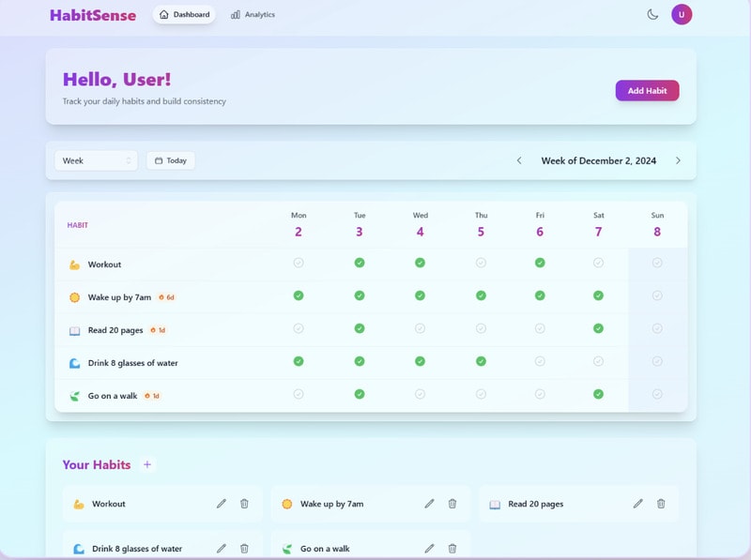Viewport: 751px width, 560px height.
Task: Edit the Wake up by 7am habit
Action: 429,504
